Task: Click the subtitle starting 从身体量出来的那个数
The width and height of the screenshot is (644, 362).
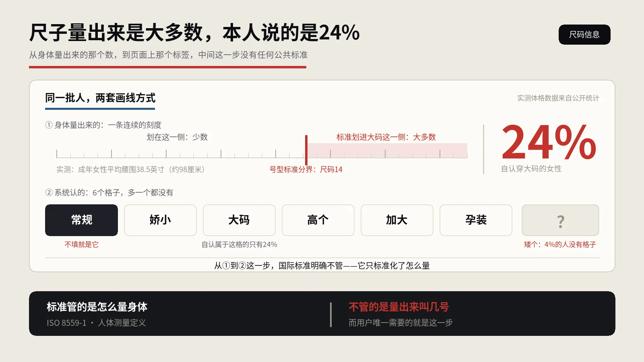Action: pos(168,55)
